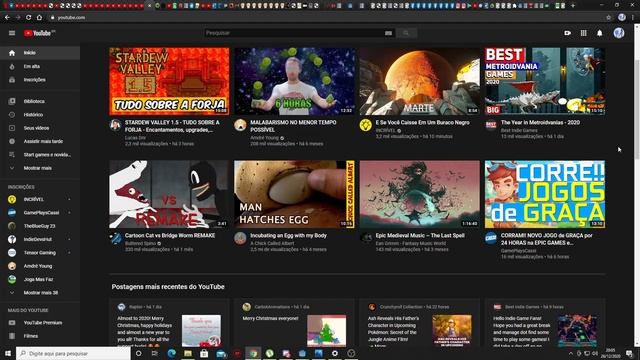Open Assistir mais tarde playlist

click(x=40, y=141)
